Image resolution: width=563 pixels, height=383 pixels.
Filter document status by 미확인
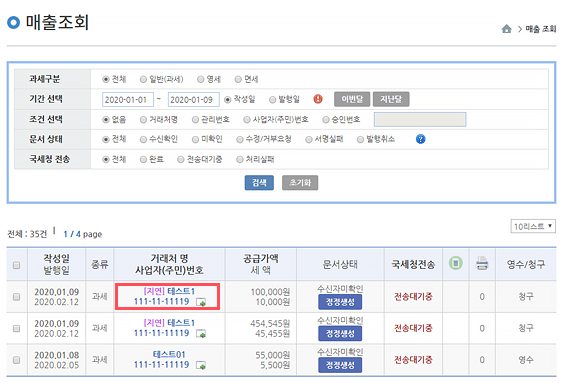pyautogui.click(x=195, y=139)
